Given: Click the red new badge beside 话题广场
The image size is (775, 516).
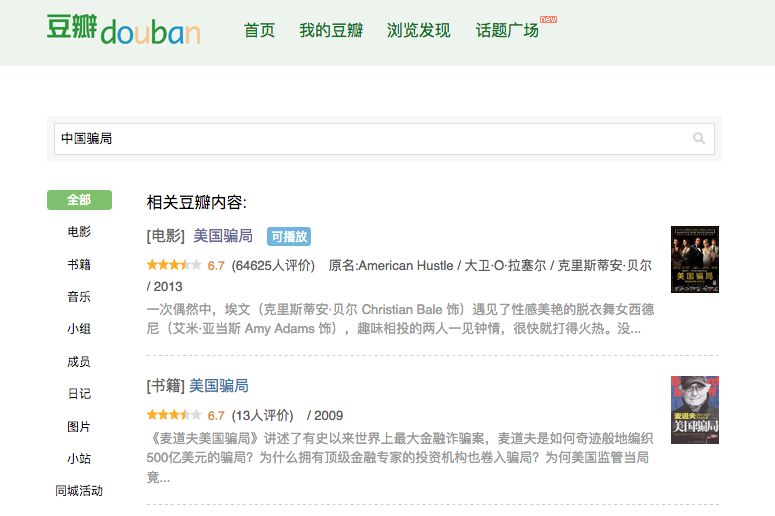Looking at the screenshot, I should [548, 19].
